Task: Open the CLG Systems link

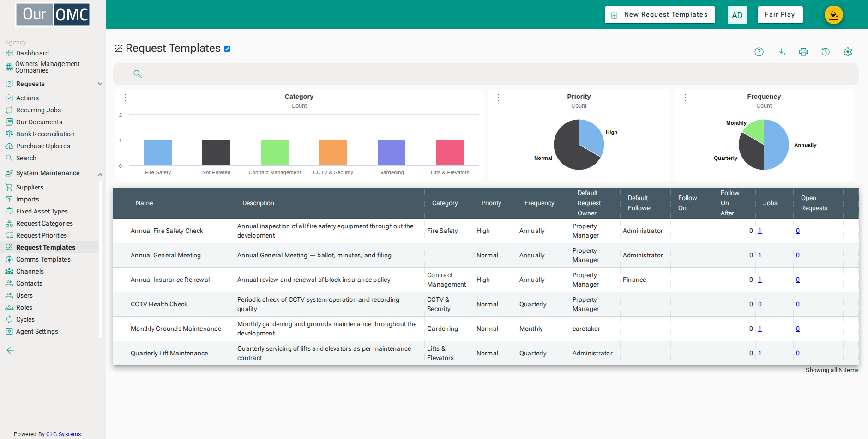Action: pyautogui.click(x=63, y=434)
